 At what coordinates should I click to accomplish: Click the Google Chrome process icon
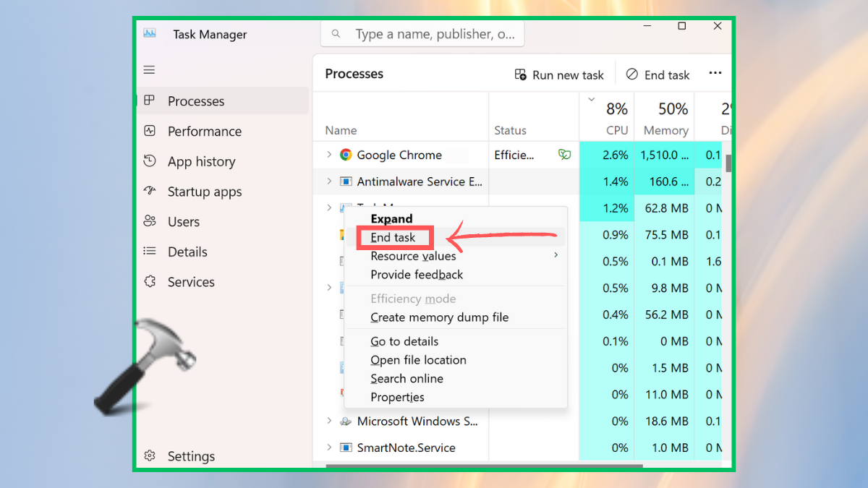(x=346, y=155)
